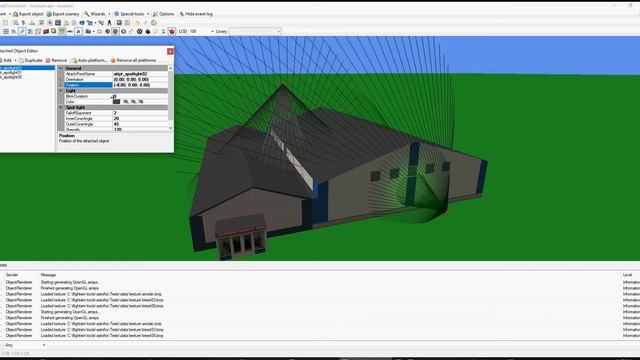The image size is (640, 360).
Task: Click the Position value field
Action: point(140,85)
